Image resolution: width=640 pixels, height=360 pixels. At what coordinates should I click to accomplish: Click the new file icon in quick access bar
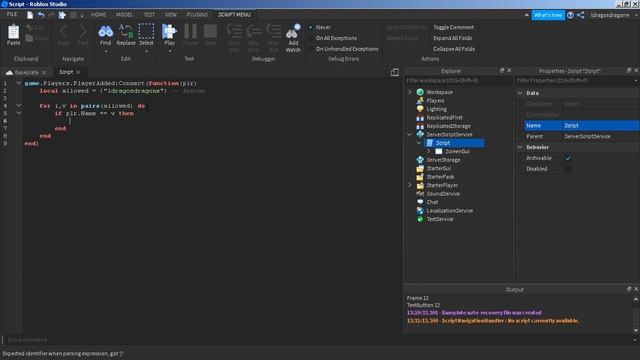click(x=30, y=15)
